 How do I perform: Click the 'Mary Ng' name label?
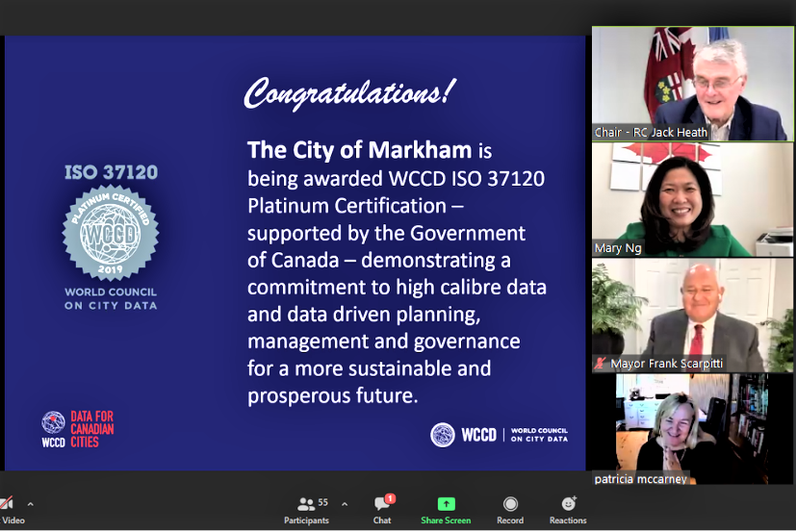[x=618, y=248]
